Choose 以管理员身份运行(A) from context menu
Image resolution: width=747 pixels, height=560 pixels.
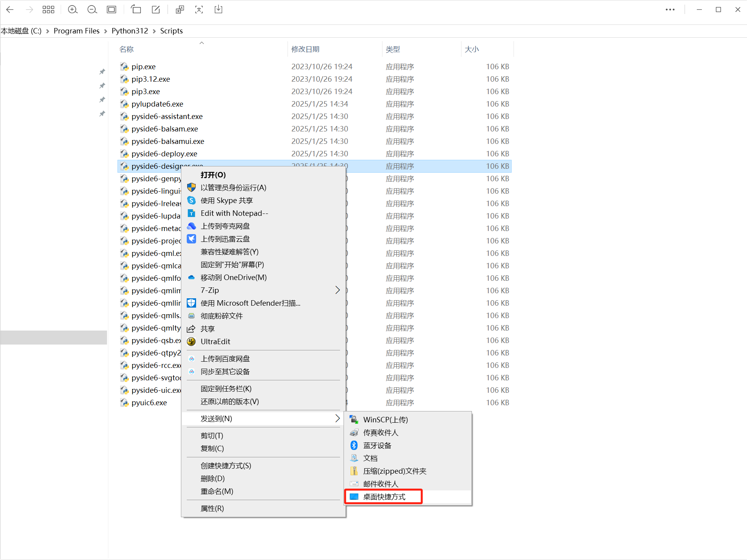[233, 187]
